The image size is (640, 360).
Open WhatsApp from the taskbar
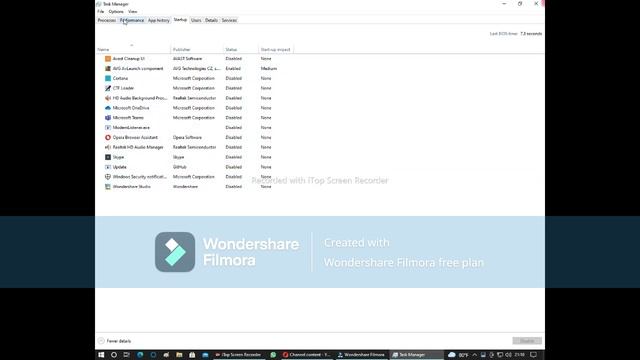point(273,355)
